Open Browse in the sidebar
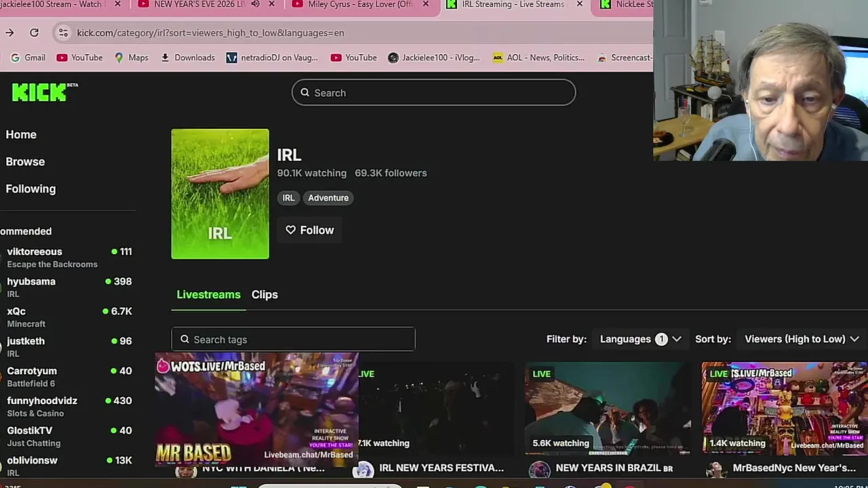868x488 pixels. pyautogui.click(x=25, y=161)
